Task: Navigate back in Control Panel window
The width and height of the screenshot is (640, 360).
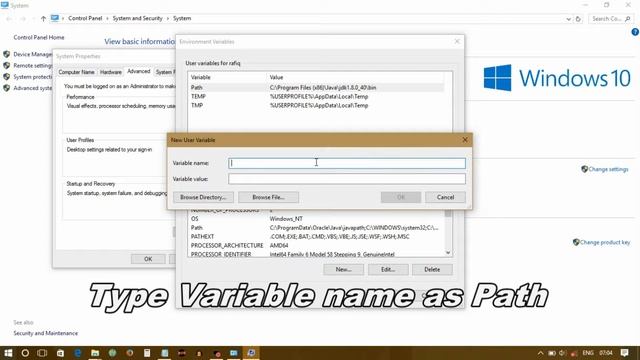Action: [x=9, y=19]
